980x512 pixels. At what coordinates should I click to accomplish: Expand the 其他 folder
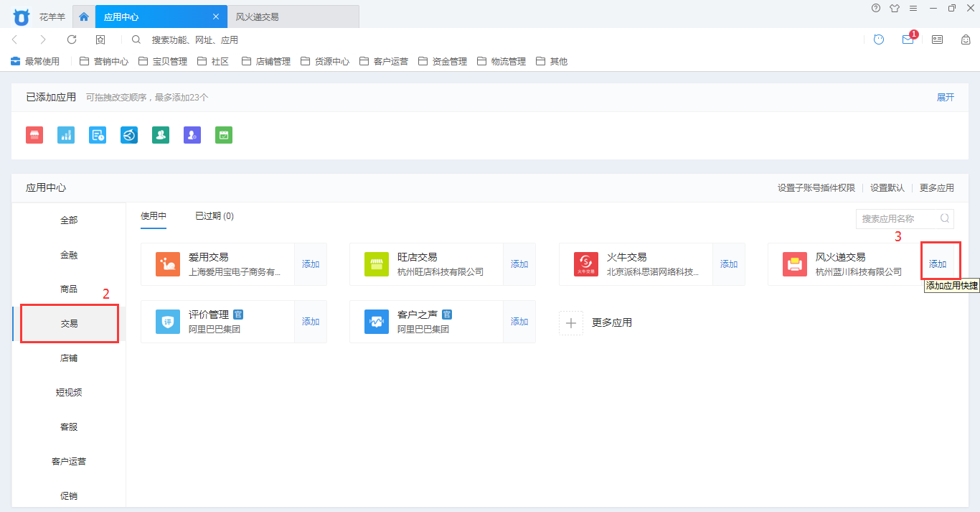pos(552,62)
